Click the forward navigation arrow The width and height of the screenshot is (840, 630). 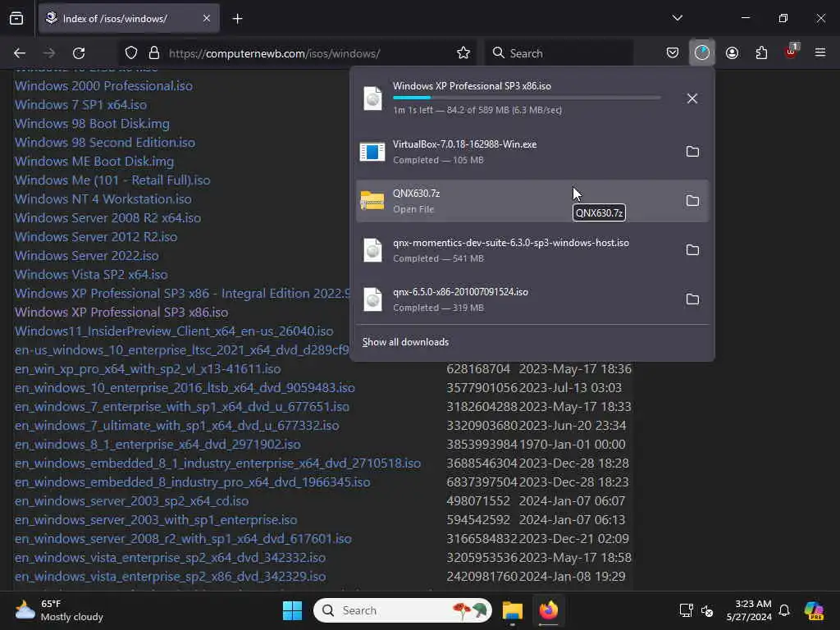(49, 53)
